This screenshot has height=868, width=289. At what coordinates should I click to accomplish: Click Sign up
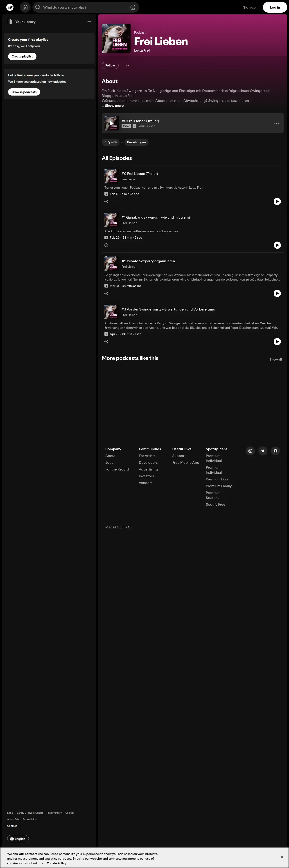tap(249, 7)
